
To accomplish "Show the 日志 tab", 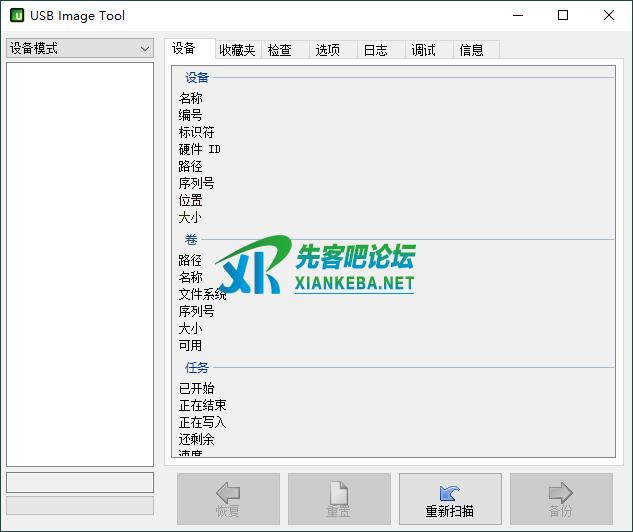I will tap(375, 50).
